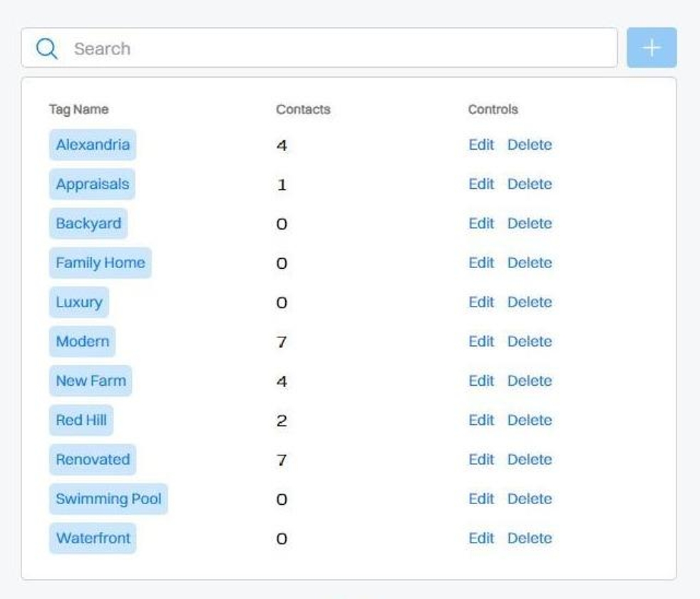Edit the Red Hill tag

[481, 420]
